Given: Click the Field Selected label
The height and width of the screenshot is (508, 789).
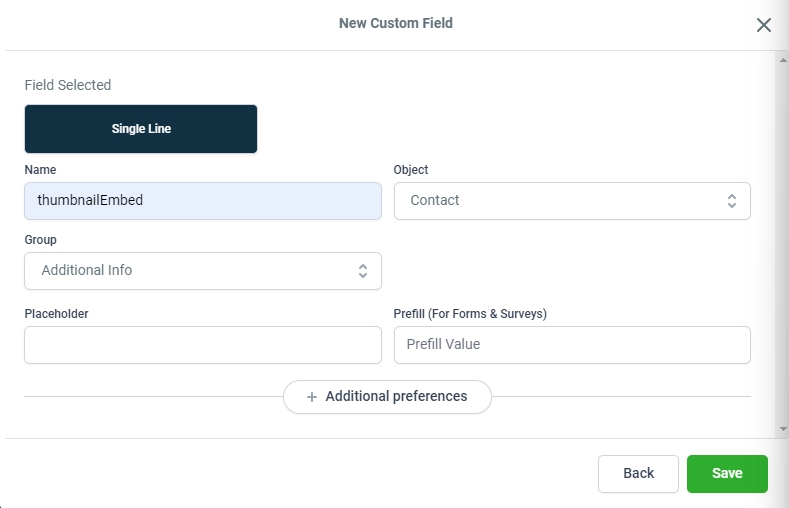Looking at the screenshot, I should point(68,85).
